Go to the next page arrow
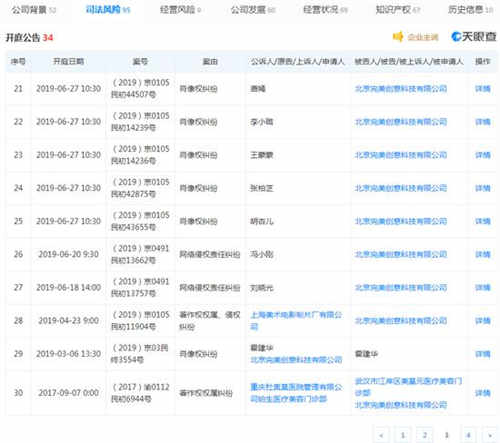This screenshot has width=500, height=443. coord(490,435)
